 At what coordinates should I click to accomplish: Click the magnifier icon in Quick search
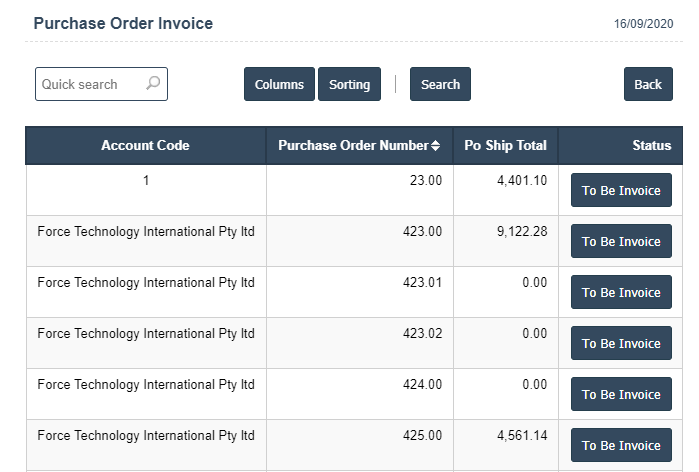(153, 84)
